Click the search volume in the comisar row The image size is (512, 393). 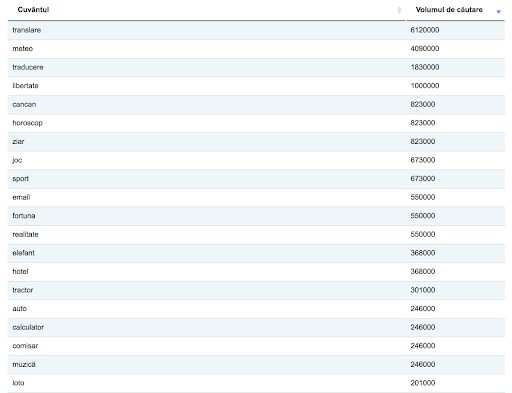point(423,346)
